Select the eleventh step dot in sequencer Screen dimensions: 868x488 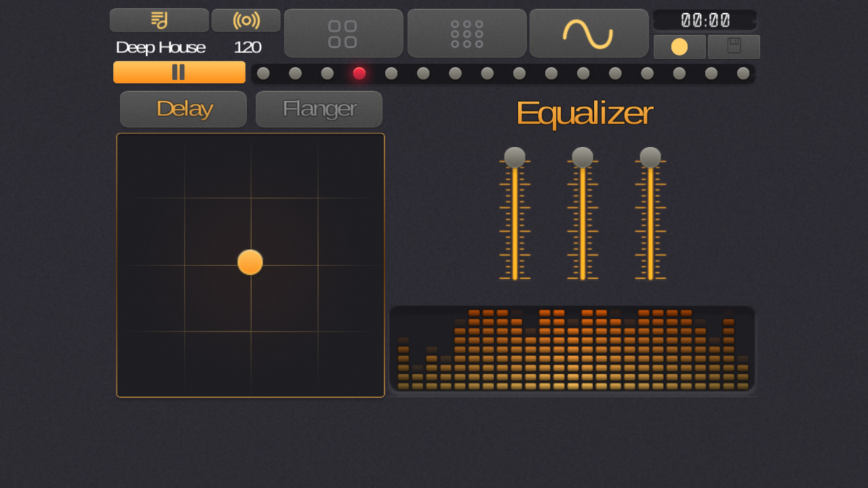click(x=583, y=73)
